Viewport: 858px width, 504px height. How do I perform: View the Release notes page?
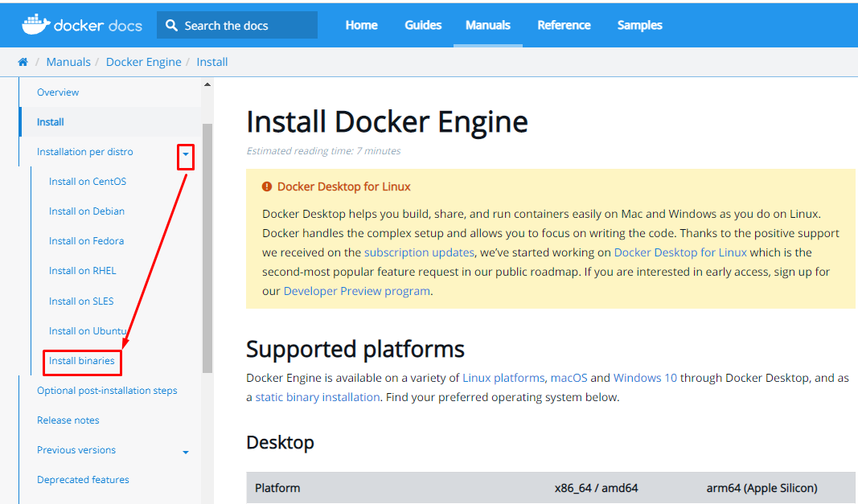[x=68, y=420]
